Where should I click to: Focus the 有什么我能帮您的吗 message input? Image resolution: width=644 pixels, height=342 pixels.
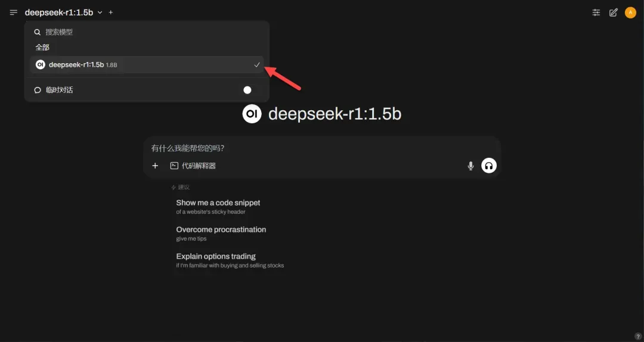(x=321, y=148)
